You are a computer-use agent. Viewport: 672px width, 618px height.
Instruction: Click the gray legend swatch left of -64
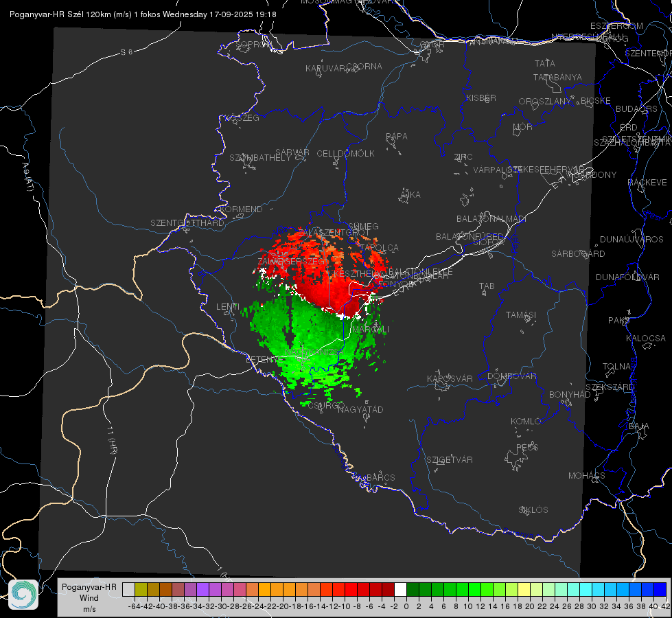point(128,589)
